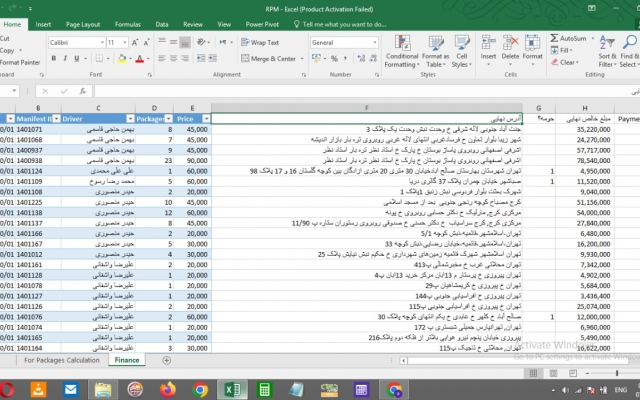Click Decrease Decimal icon
The width and height of the screenshot is (640, 400).
pos(373,59)
